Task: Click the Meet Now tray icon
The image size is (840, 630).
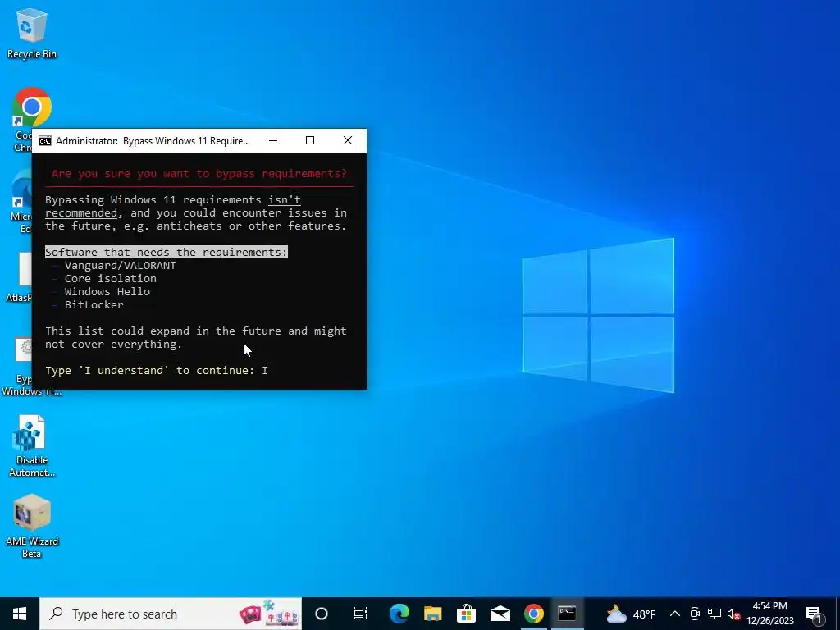Action: (695, 614)
